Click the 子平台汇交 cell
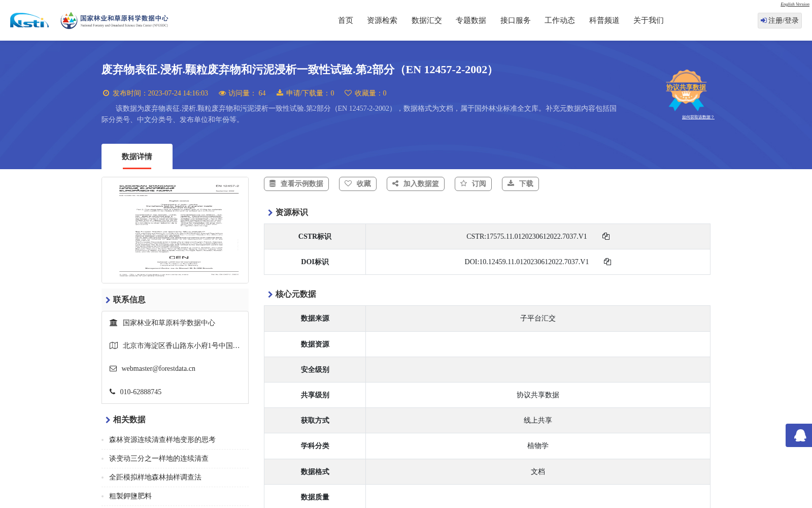The width and height of the screenshot is (812, 508). 538,319
